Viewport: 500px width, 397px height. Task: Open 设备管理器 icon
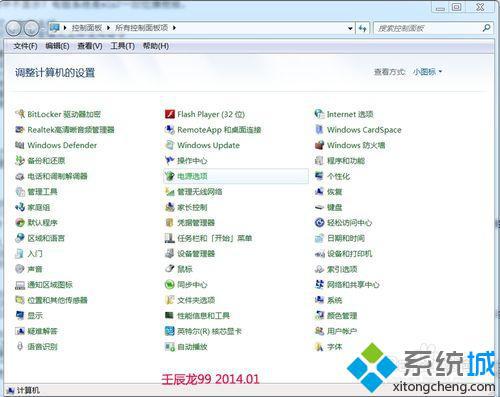click(x=170, y=253)
